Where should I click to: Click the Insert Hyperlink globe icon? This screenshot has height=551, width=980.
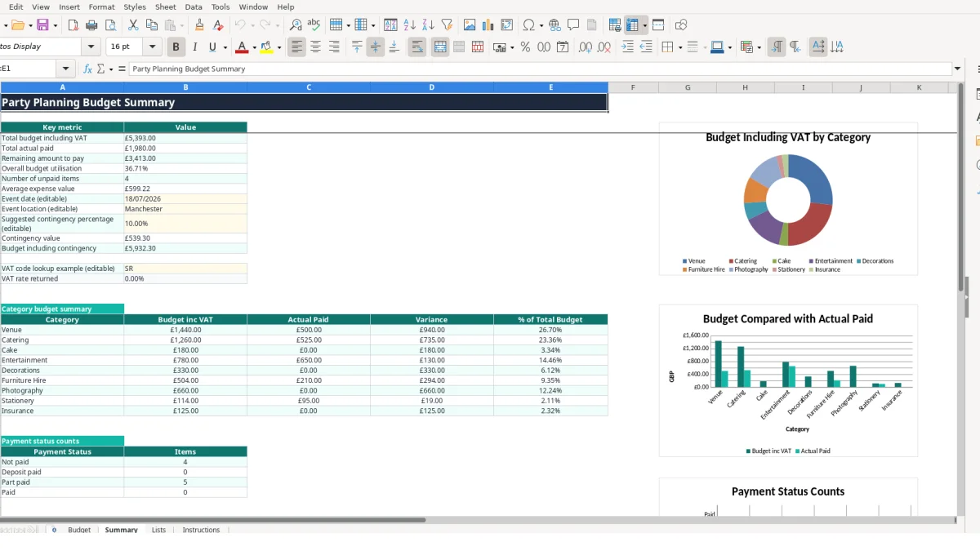click(555, 25)
